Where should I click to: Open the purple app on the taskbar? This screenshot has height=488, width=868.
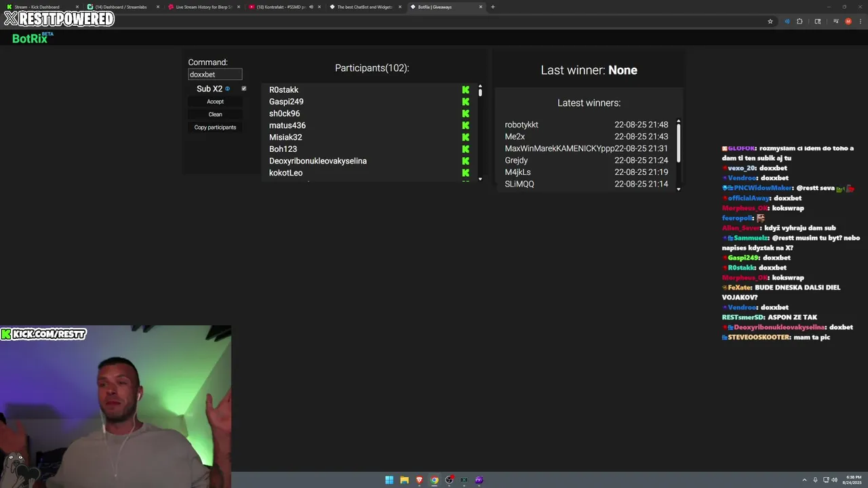click(479, 480)
